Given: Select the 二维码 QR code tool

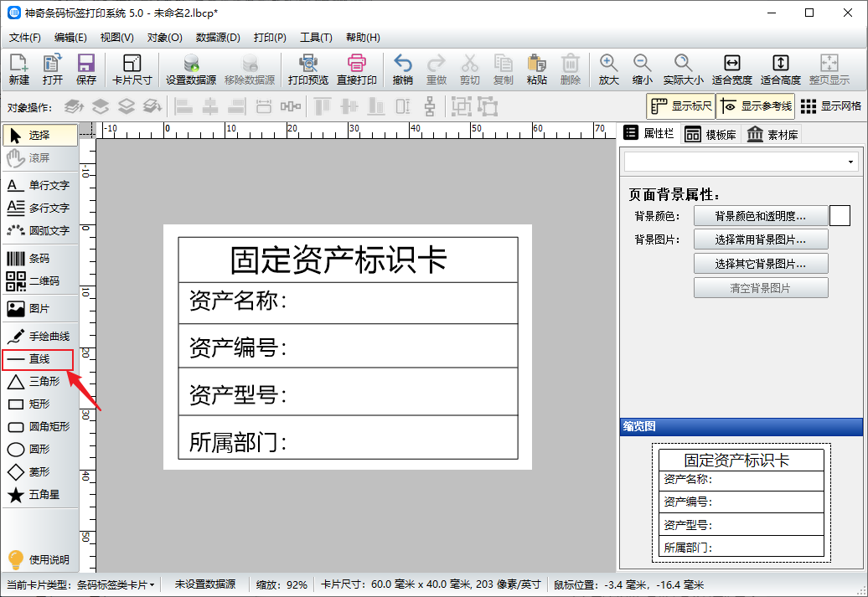Looking at the screenshot, I should [39, 281].
